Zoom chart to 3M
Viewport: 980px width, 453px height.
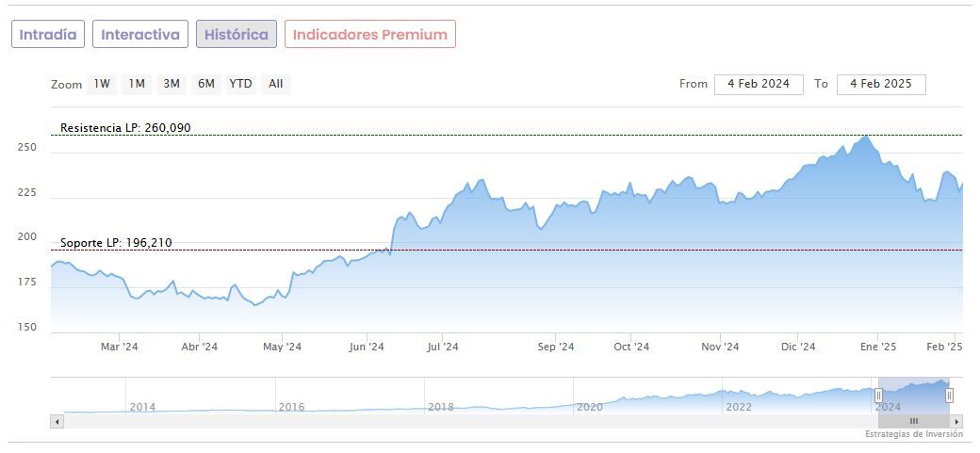click(x=171, y=84)
